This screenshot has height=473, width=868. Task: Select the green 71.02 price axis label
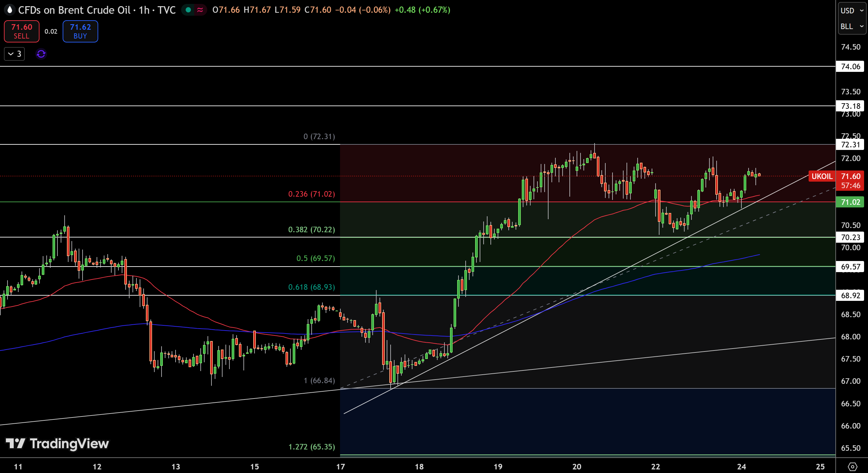click(850, 202)
